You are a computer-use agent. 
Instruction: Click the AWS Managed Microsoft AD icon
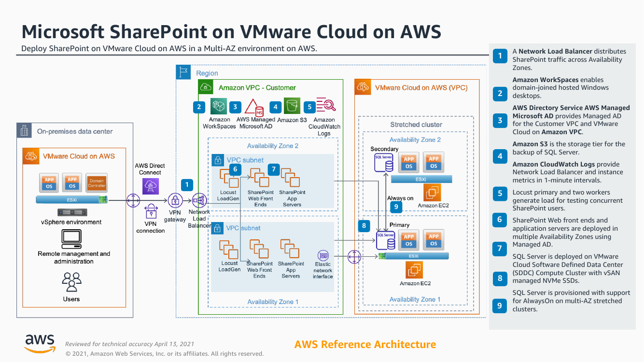tap(254, 107)
